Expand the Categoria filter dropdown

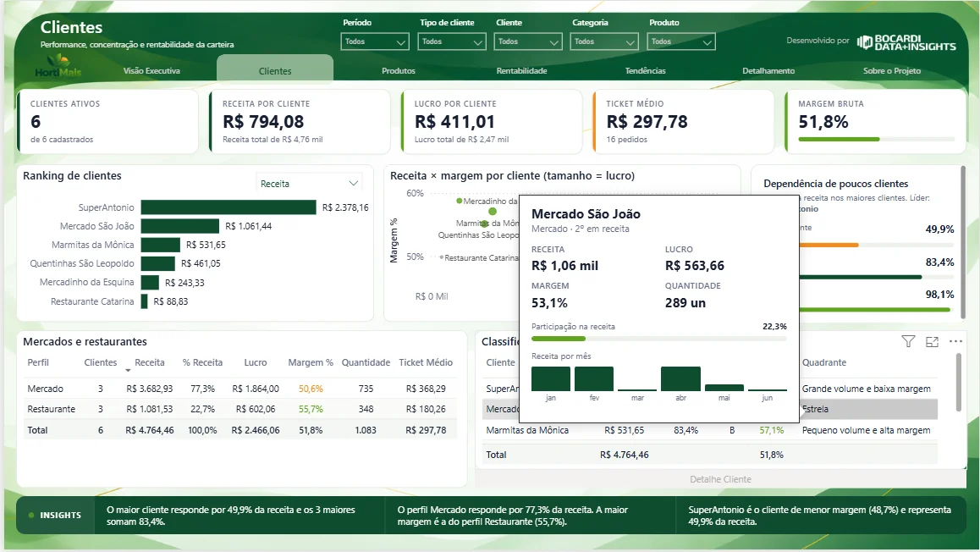tap(603, 41)
